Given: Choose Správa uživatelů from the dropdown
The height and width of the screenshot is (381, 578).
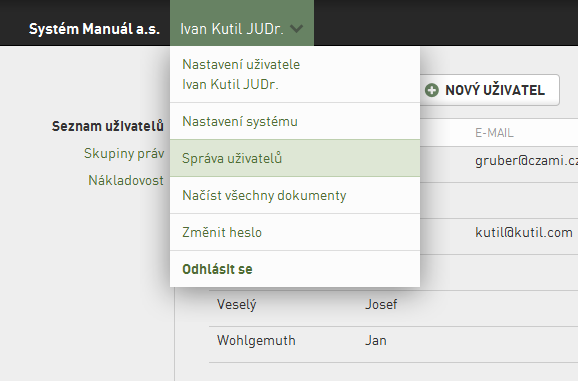Looking at the screenshot, I should point(295,158).
